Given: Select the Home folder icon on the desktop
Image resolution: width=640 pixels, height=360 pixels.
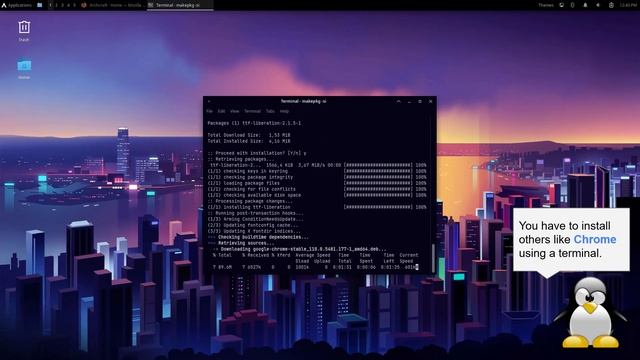Looking at the screenshot, I should [24, 69].
